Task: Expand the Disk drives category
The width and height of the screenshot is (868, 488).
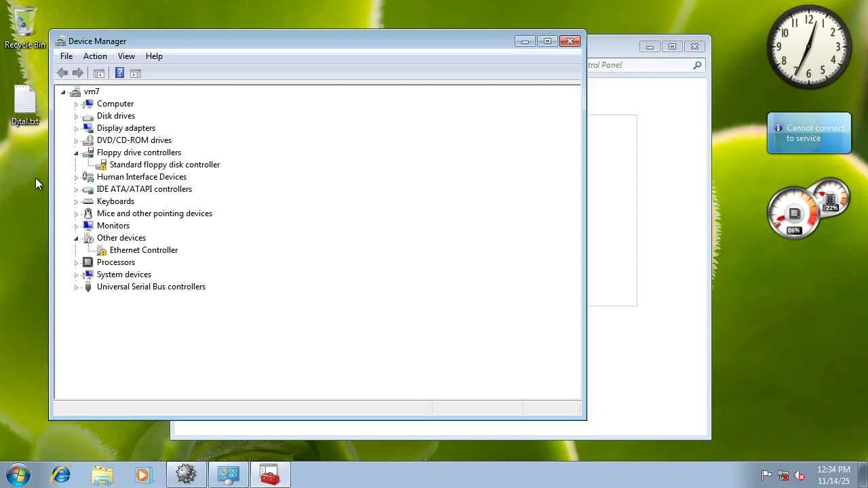Action: point(76,117)
